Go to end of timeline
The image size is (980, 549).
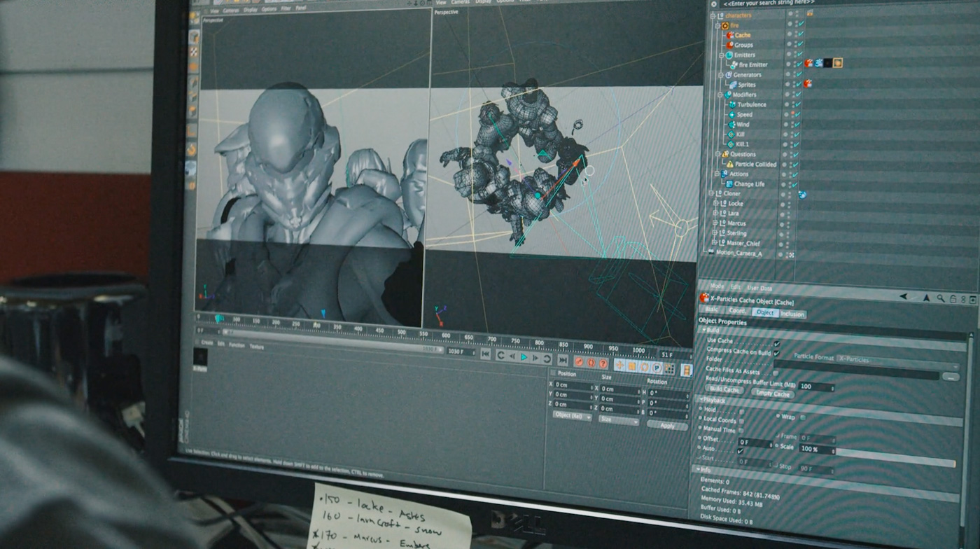click(563, 360)
